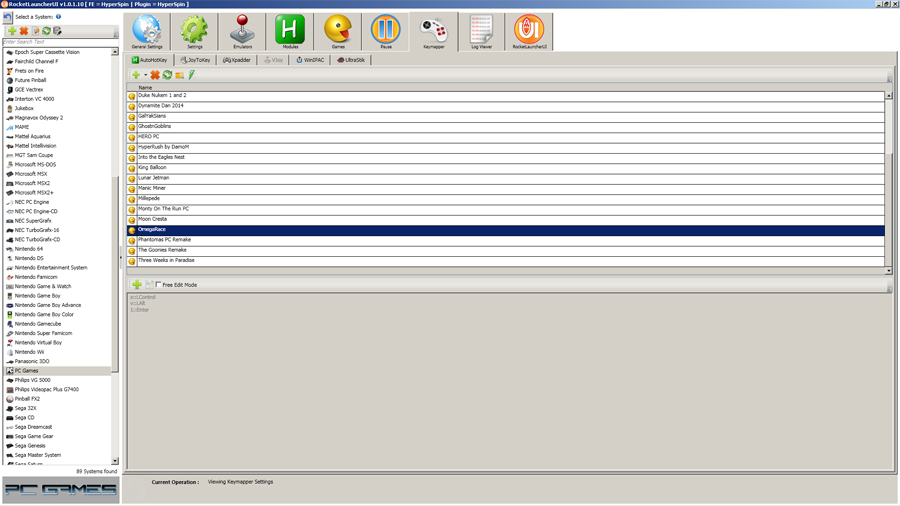Click the grey database edit icon in systems toolbar

click(x=57, y=31)
